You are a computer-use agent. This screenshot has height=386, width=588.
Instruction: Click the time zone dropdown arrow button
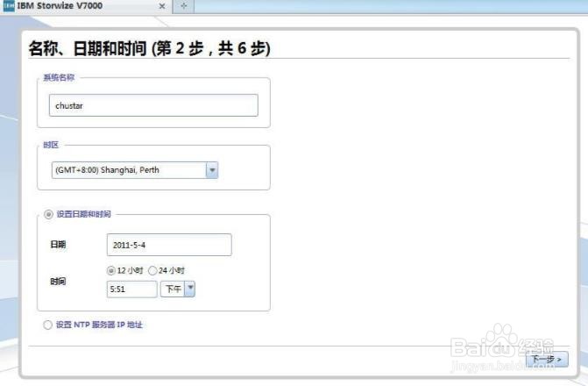click(212, 170)
